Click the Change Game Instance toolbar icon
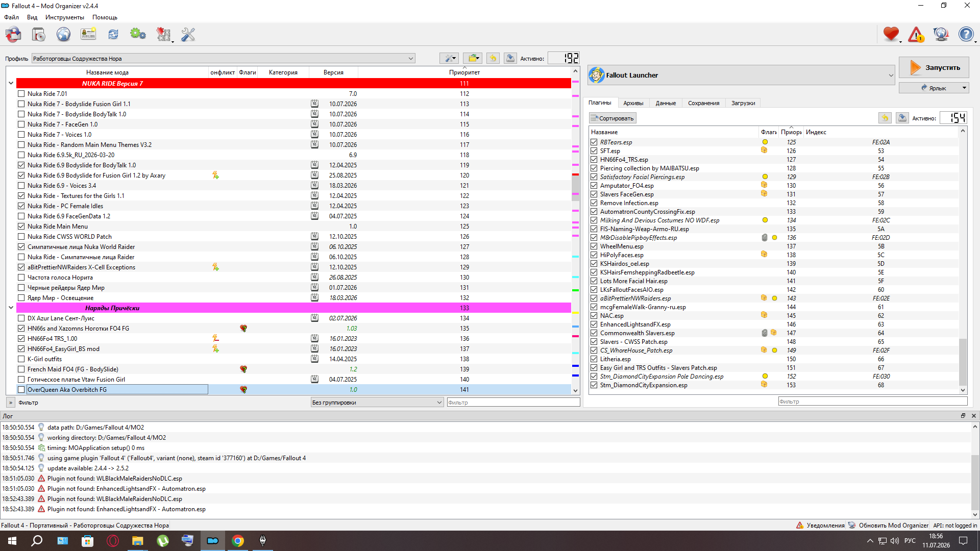The image size is (980, 551). point(14,35)
